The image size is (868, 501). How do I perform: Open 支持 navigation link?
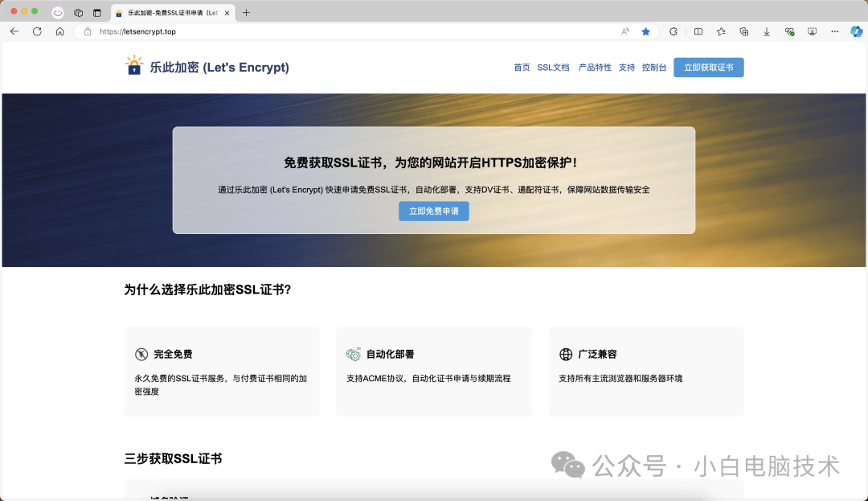(627, 68)
